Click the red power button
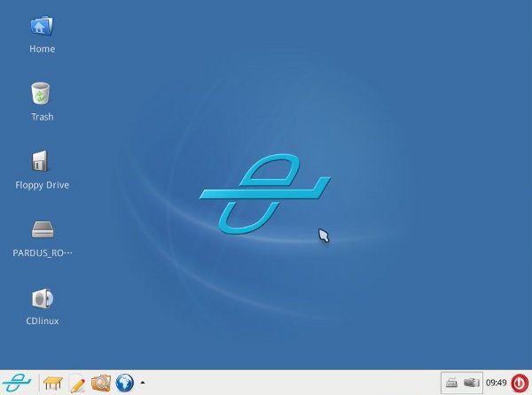This screenshot has height=395, width=532. (x=520, y=383)
